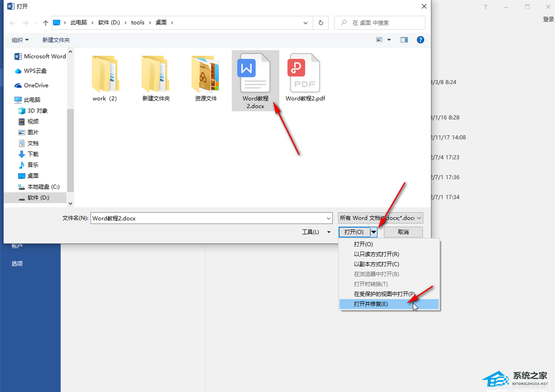The image size is (555, 392).
Task: Expand the 文件名 combo box dropdown
Action: tap(329, 218)
